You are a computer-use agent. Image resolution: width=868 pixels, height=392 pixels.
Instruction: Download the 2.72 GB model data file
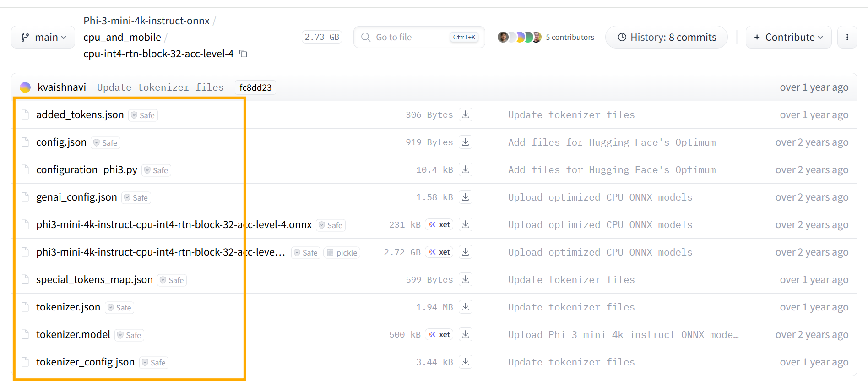point(466,252)
